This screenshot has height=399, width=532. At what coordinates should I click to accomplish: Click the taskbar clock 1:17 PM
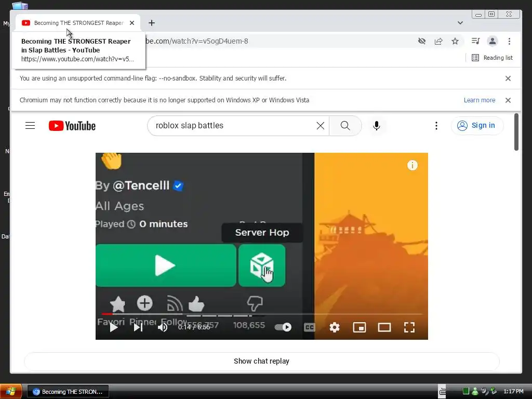[513, 392]
